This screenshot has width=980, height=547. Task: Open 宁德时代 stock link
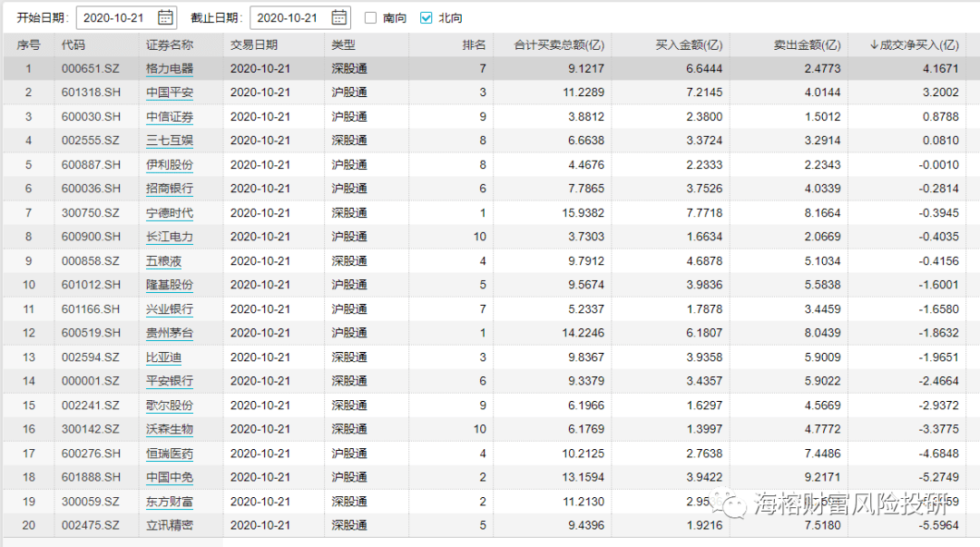(170, 213)
